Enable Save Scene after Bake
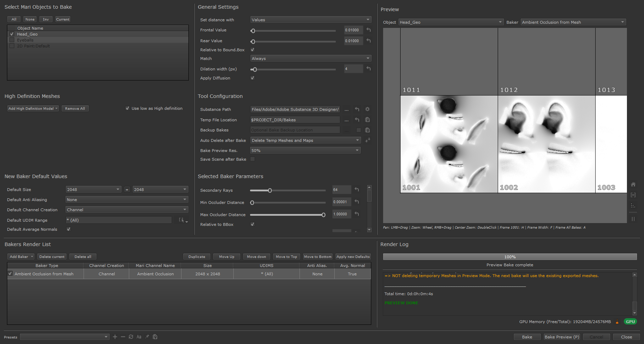 (x=253, y=159)
